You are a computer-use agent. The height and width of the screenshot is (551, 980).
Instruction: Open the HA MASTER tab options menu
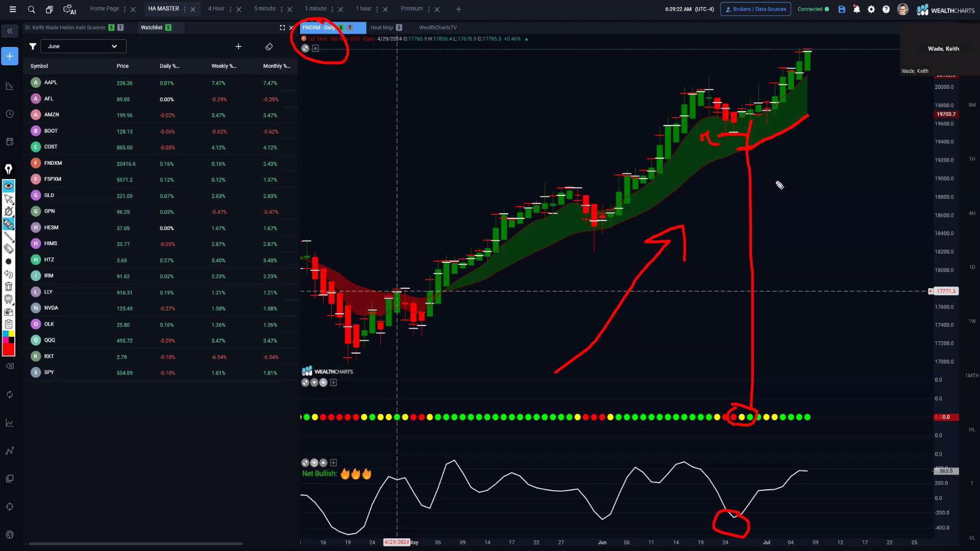pos(185,9)
